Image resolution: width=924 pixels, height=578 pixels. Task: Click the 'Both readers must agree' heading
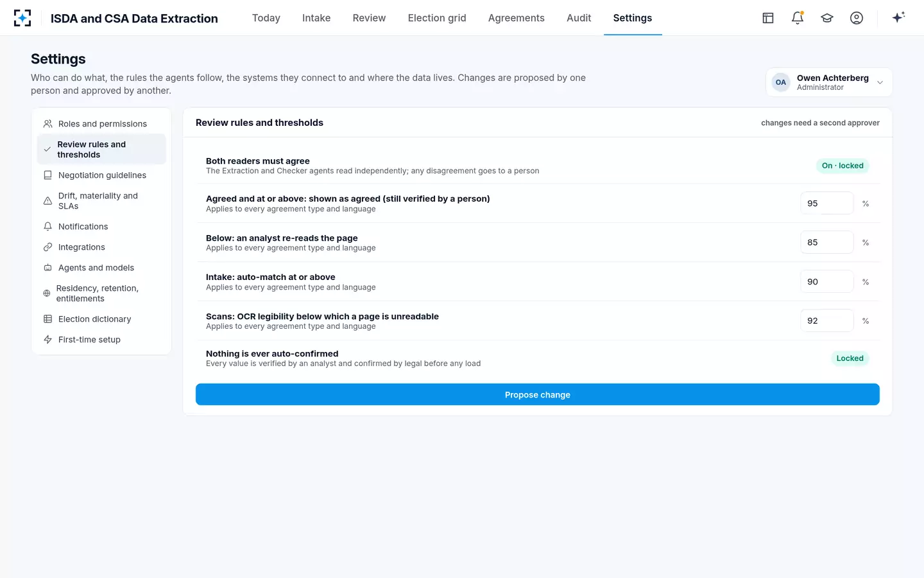tap(258, 161)
